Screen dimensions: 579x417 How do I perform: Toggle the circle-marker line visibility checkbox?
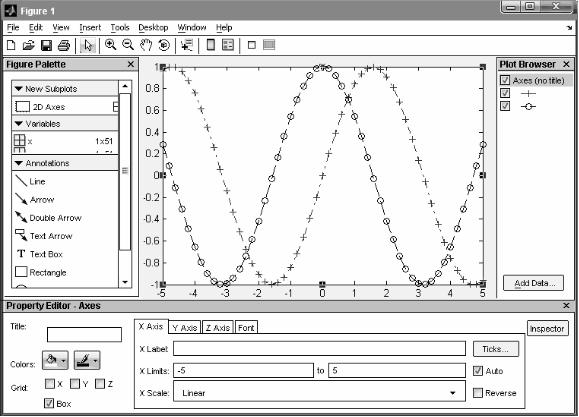click(x=505, y=106)
